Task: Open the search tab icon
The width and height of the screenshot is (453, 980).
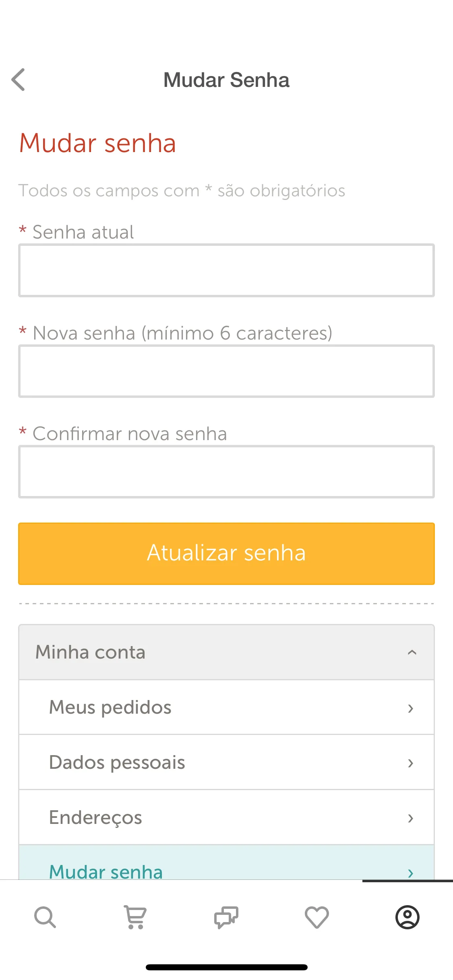Action: click(45, 917)
